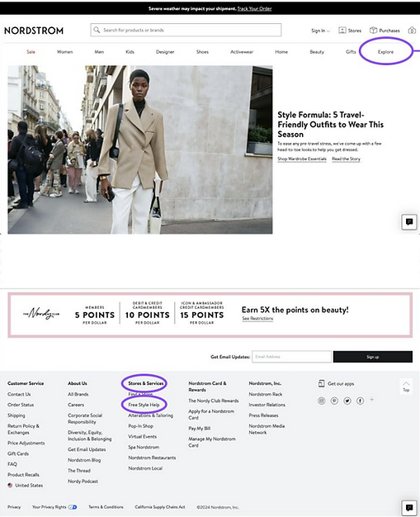Open the Purchases box icon

click(x=373, y=31)
